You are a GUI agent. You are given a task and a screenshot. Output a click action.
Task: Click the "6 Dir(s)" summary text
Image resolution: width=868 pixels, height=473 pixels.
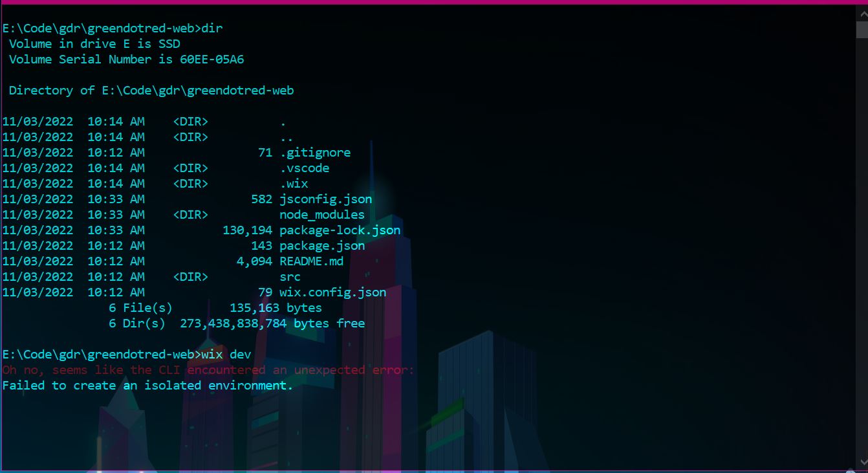click(137, 324)
